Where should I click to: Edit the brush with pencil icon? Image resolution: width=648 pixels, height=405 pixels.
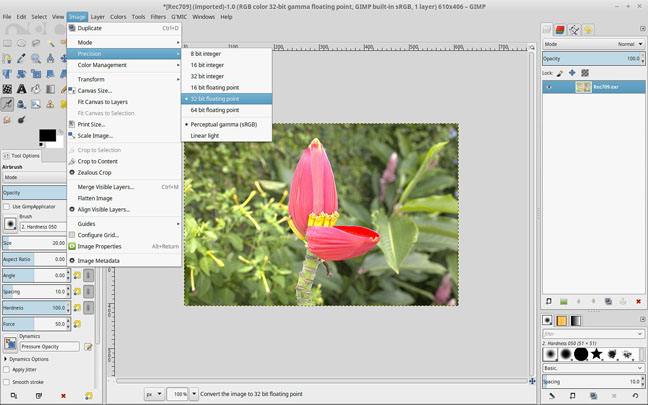(x=552, y=396)
